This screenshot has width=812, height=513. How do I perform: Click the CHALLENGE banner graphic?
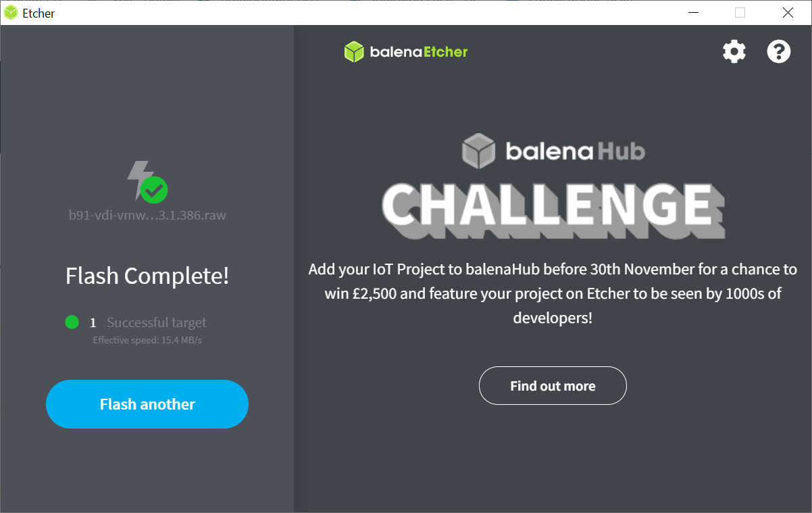[553, 209]
